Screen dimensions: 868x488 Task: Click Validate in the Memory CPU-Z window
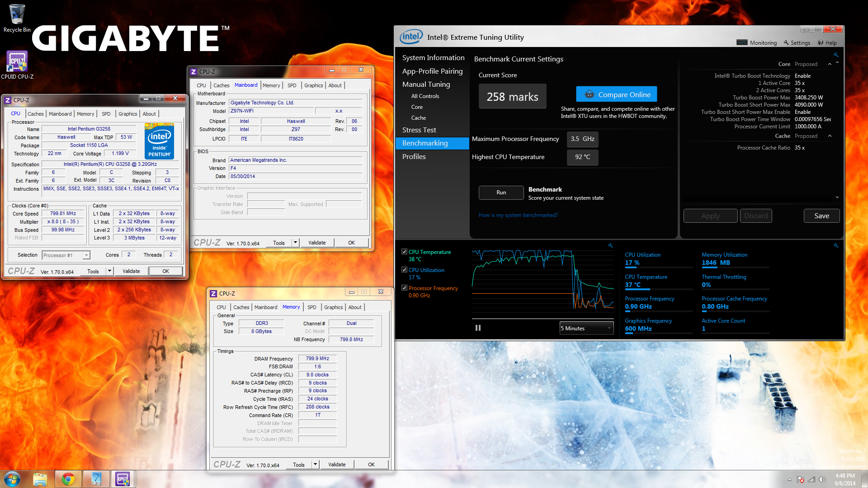[x=336, y=465]
